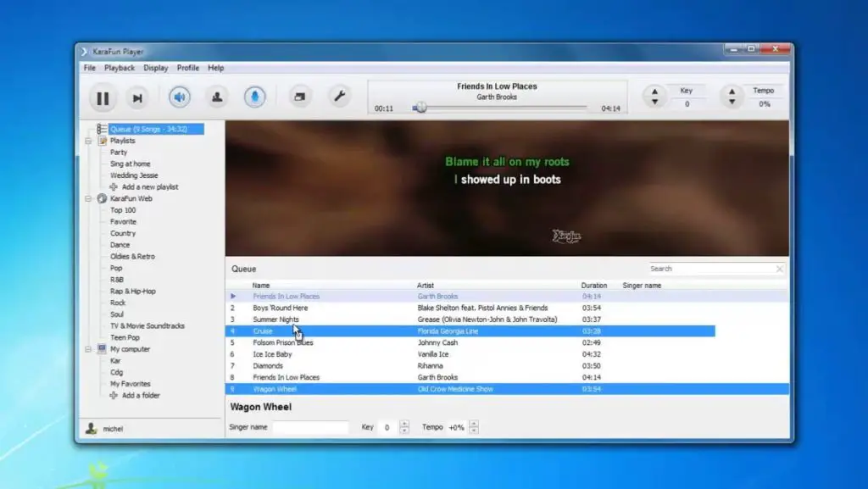868x489 pixels.
Task: Select the Queue item in the sidebar
Action: pyautogui.click(x=156, y=129)
